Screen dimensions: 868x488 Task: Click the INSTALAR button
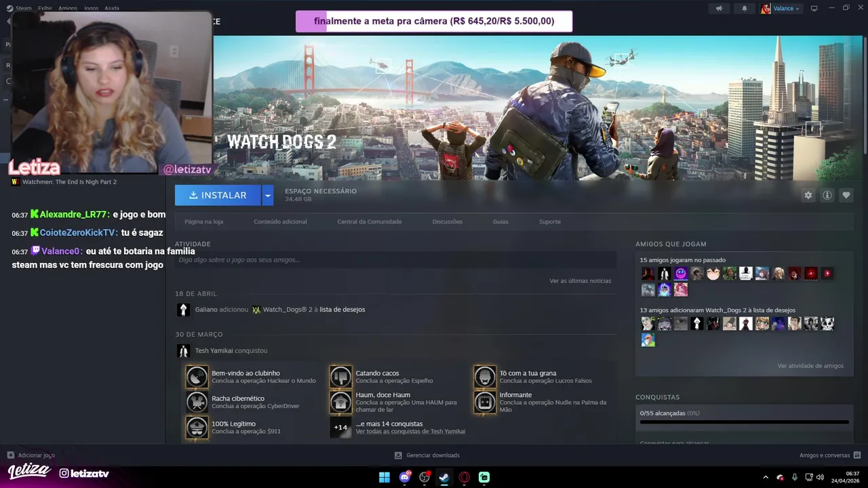click(218, 195)
